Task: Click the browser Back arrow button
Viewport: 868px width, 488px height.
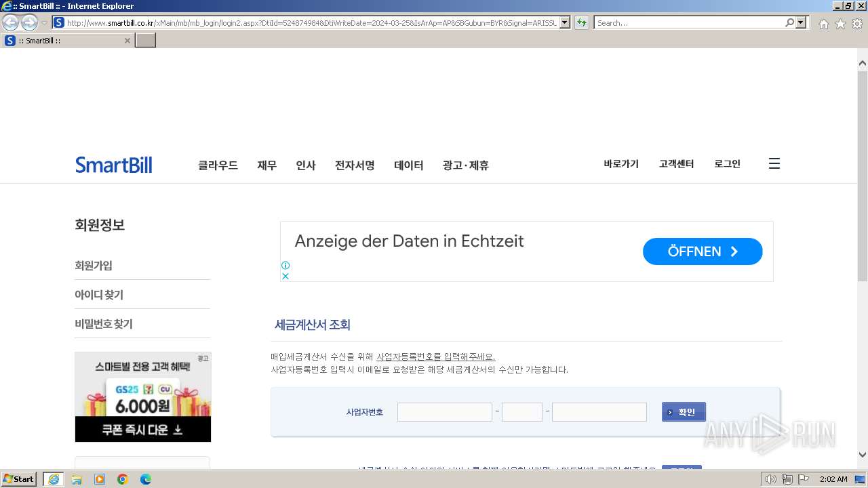Action: pyautogui.click(x=11, y=22)
